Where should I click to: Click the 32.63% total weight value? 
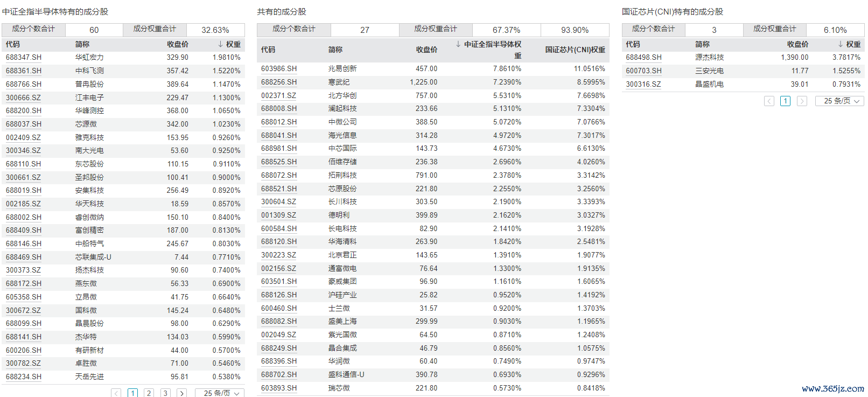tap(215, 30)
